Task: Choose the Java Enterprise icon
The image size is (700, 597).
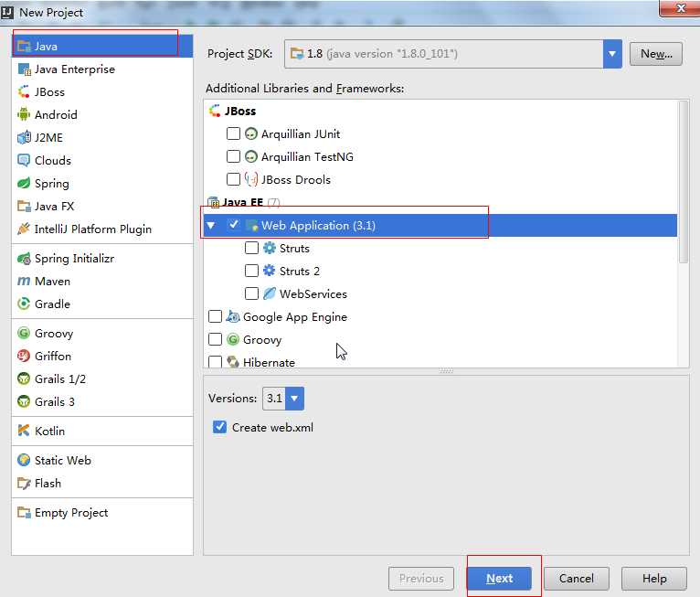Action: [x=24, y=69]
